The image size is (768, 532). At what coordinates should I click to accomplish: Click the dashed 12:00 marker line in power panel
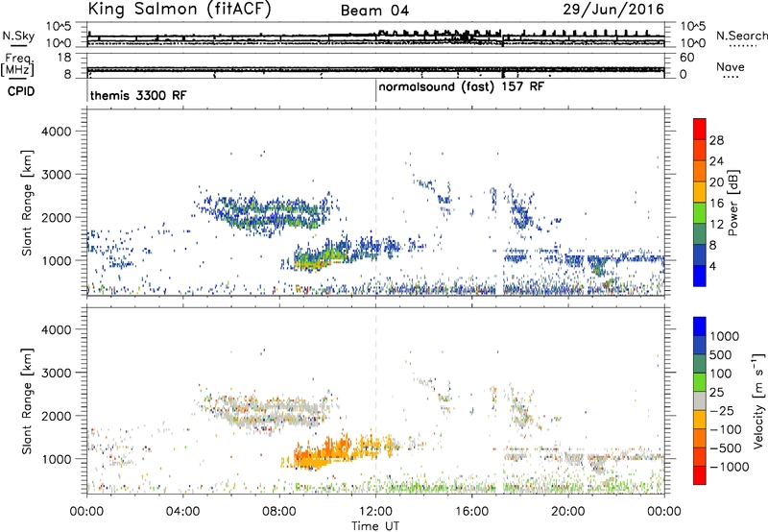[375, 203]
